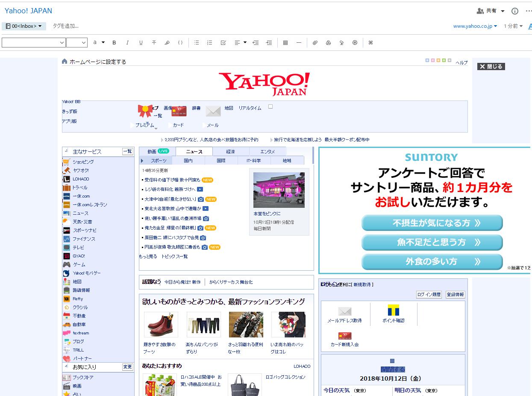This screenshot has height=396, width=532.
Task: Switch to the 経済 tab
Action: pos(231,152)
